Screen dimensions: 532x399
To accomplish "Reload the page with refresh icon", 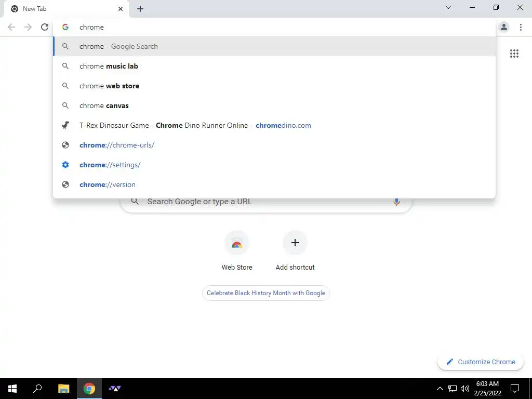I will point(45,27).
